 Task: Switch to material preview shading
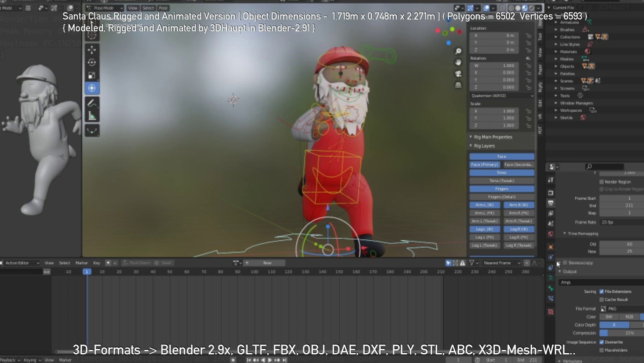pyautogui.click(x=525, y=8)
